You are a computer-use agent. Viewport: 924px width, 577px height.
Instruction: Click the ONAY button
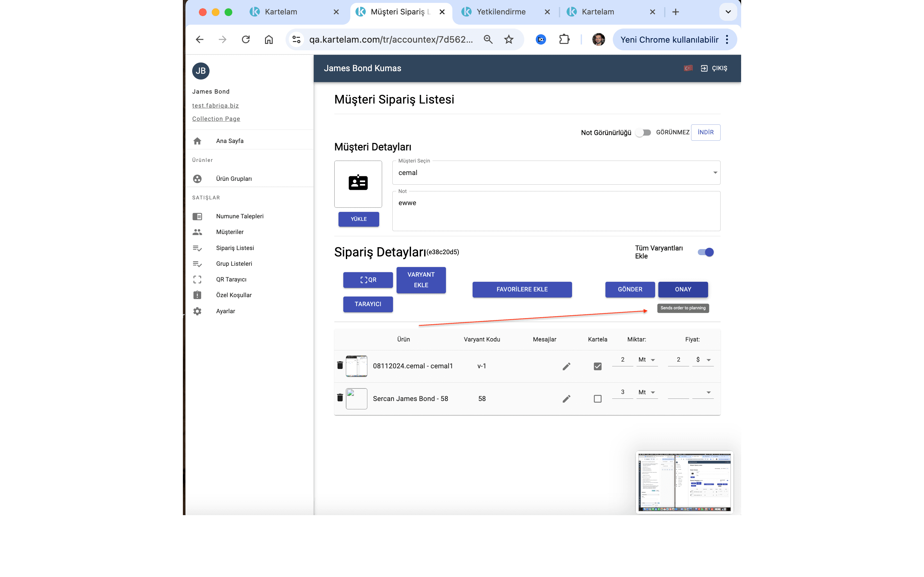click(x=683, y=289)
